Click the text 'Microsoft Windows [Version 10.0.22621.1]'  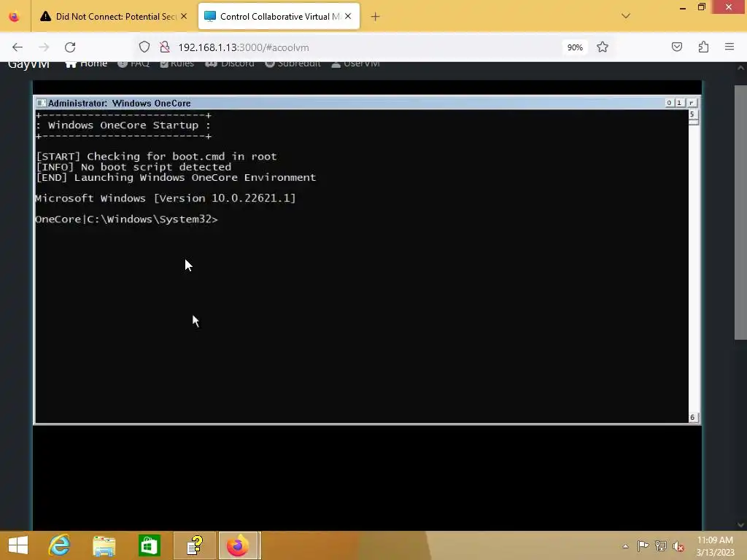coord(166,198)
